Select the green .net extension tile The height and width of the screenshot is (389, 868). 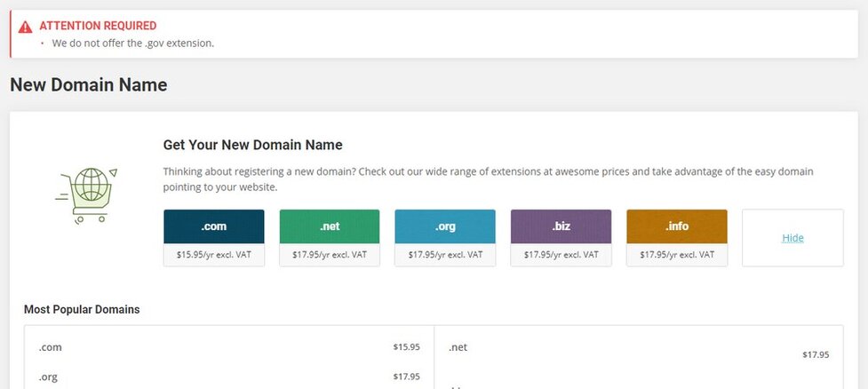click(x=330, y=226)
